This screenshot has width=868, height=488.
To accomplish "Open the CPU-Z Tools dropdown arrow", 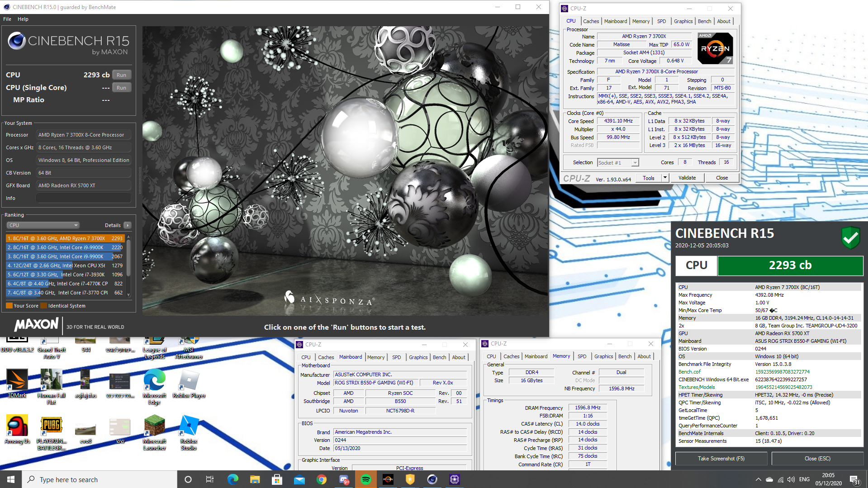I will coord(665,178).
